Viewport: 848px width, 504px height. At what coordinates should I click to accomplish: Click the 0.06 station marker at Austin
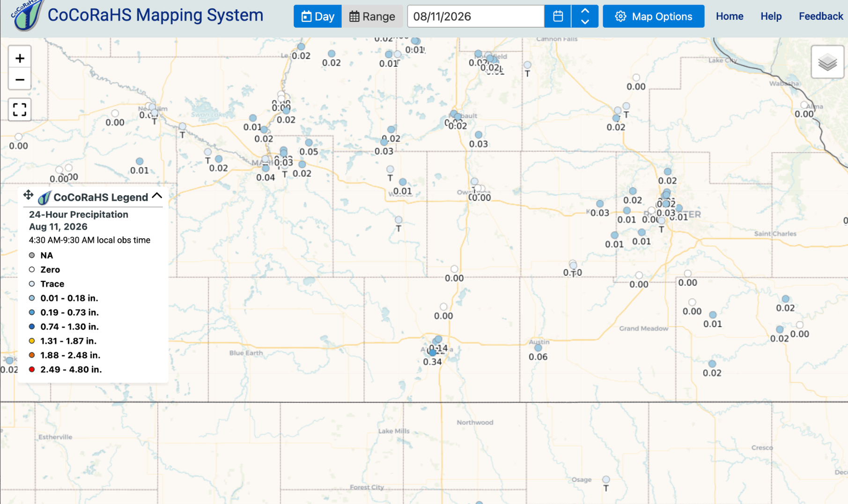tap(538, 348)
